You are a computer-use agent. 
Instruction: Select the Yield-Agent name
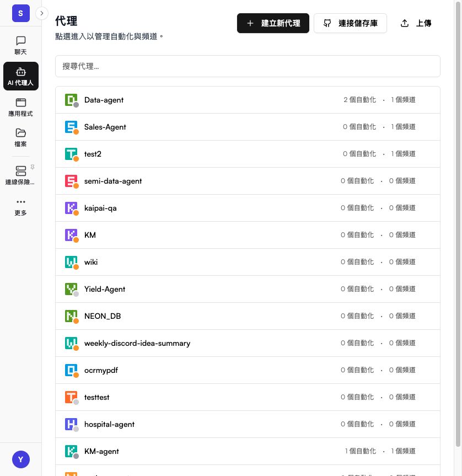[x=105, y=290]
